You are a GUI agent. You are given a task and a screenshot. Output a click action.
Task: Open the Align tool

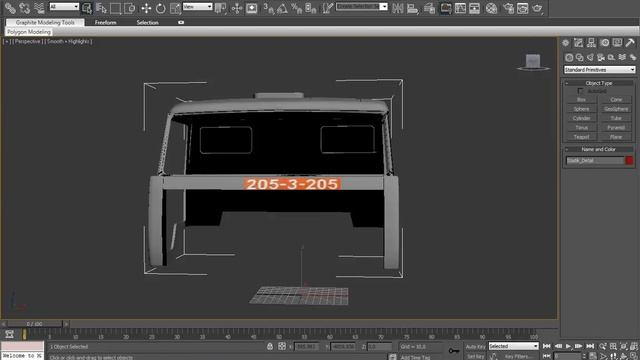tap(413, 8)
